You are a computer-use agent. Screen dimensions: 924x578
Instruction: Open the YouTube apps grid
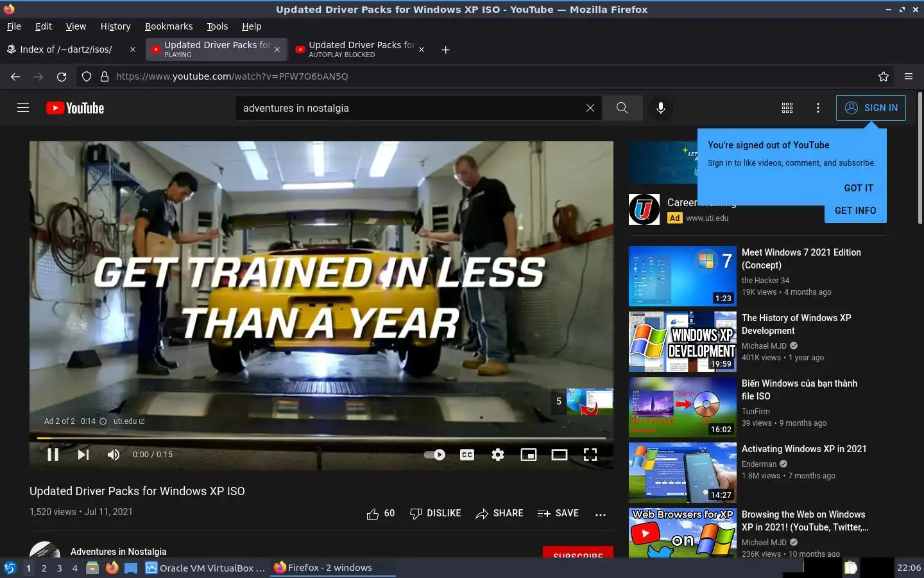pos(787,108)
